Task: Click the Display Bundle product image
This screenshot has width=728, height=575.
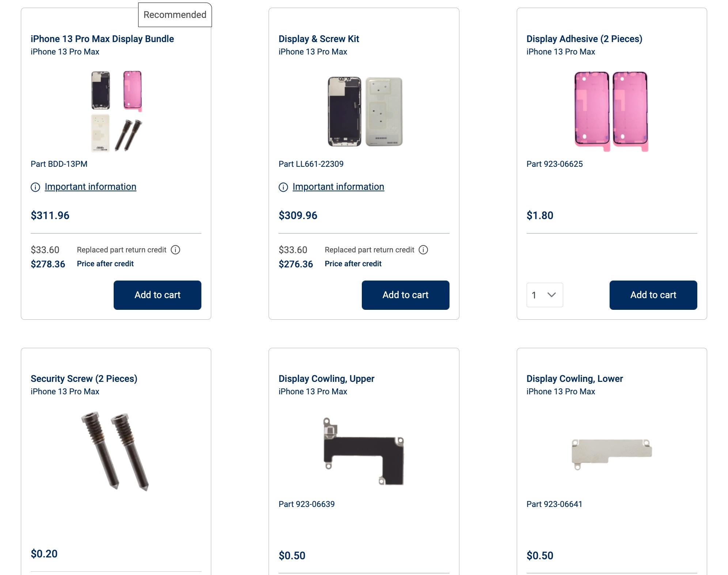Action: point(116,111)
